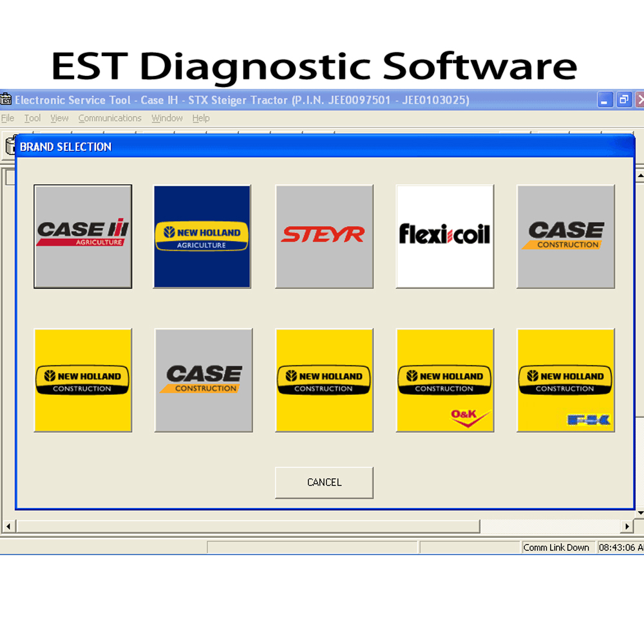Open the Communications menu

(109, 118)
